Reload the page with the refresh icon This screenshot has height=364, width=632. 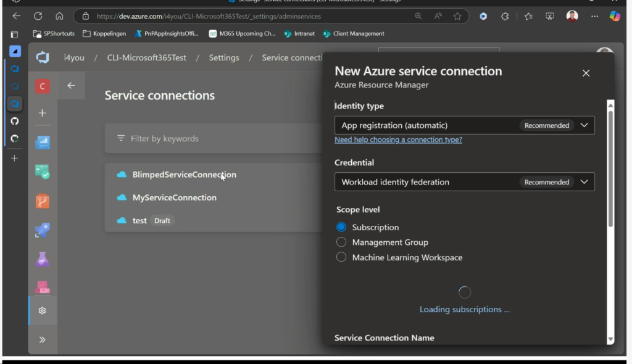[38, 16]
